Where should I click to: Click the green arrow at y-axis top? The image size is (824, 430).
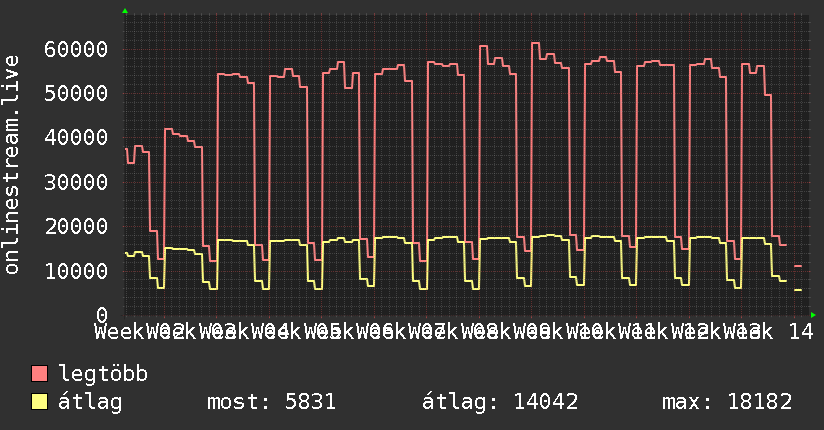pyautogui.click(x=125, y=11)
